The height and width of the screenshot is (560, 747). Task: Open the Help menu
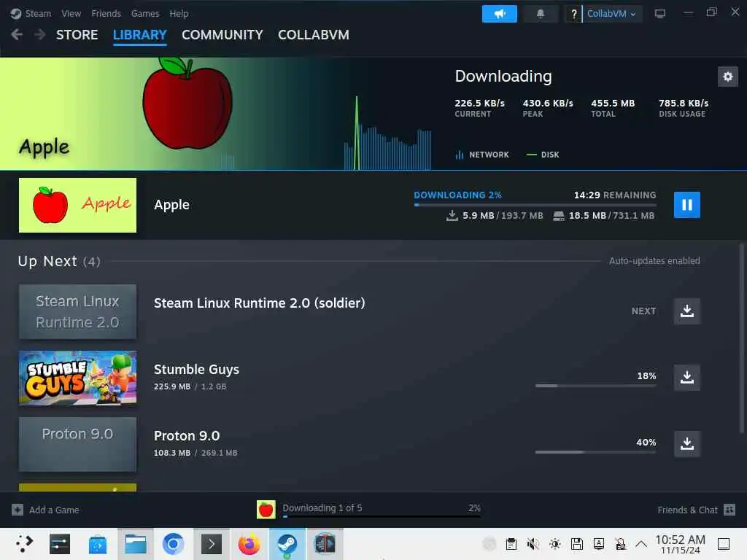(x=179, y=14)
